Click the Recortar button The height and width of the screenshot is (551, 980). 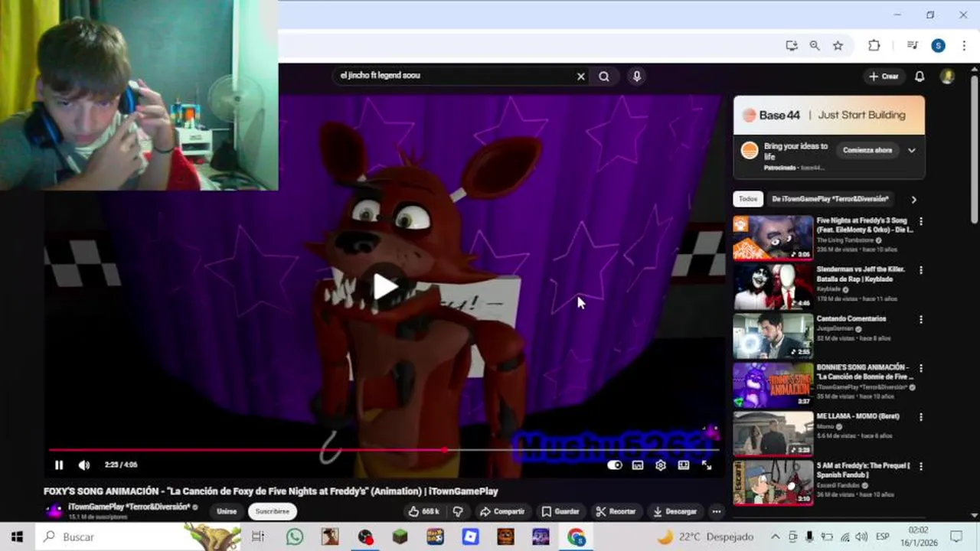point(616,511)
